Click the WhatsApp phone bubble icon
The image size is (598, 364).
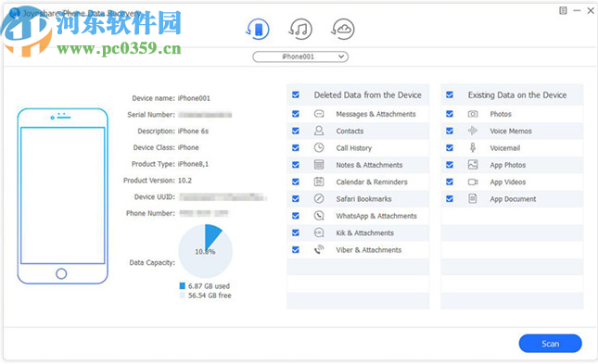pos(319,216)
